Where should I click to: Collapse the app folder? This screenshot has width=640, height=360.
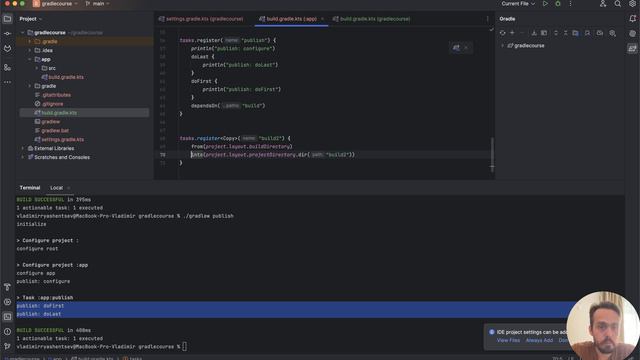tap(30, 60)
